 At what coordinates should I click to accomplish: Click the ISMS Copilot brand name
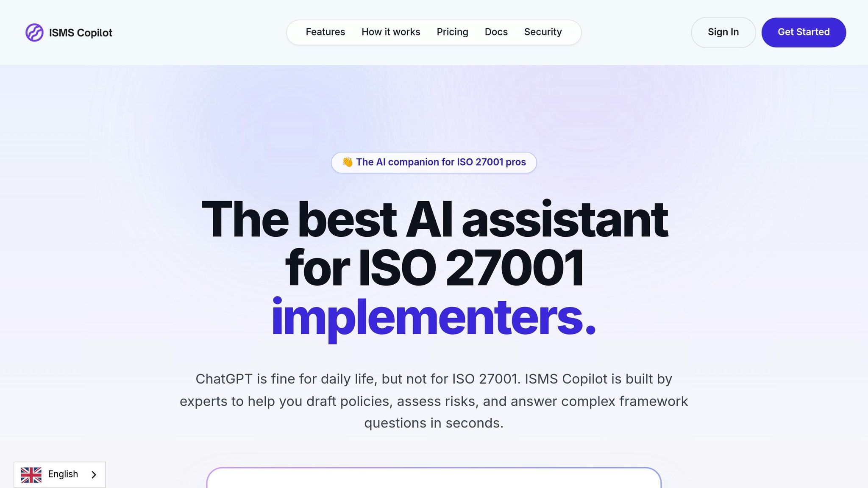(x=81, y=33)
